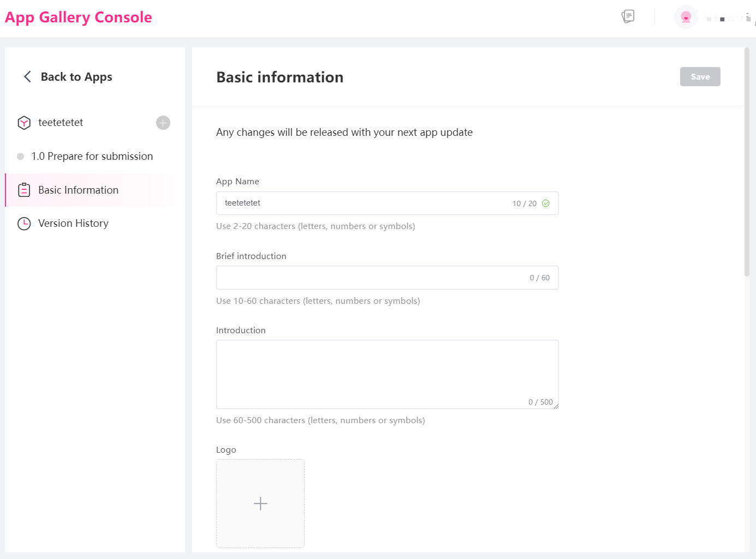Screen dimensions: 756x559
Task: Click the Version History clock icon
Action: pyautogui.click(x=24, y=224)
